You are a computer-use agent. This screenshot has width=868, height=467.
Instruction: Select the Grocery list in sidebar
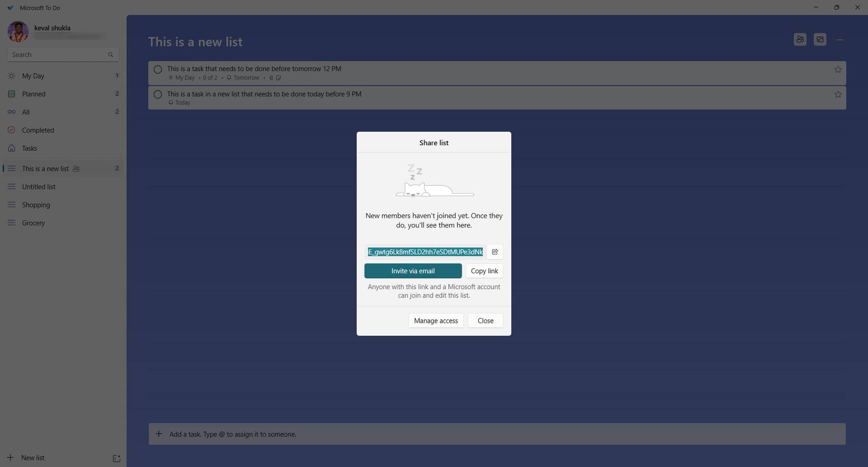(x=33, y=223)
